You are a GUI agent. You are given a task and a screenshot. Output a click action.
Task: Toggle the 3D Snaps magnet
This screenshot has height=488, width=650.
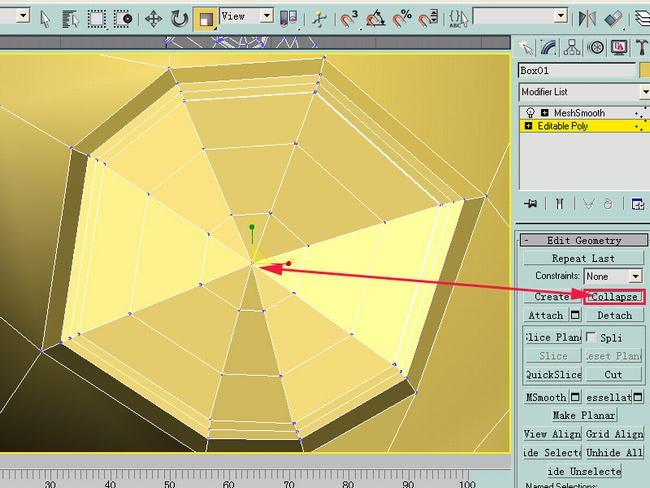click(x=349, y=19)
